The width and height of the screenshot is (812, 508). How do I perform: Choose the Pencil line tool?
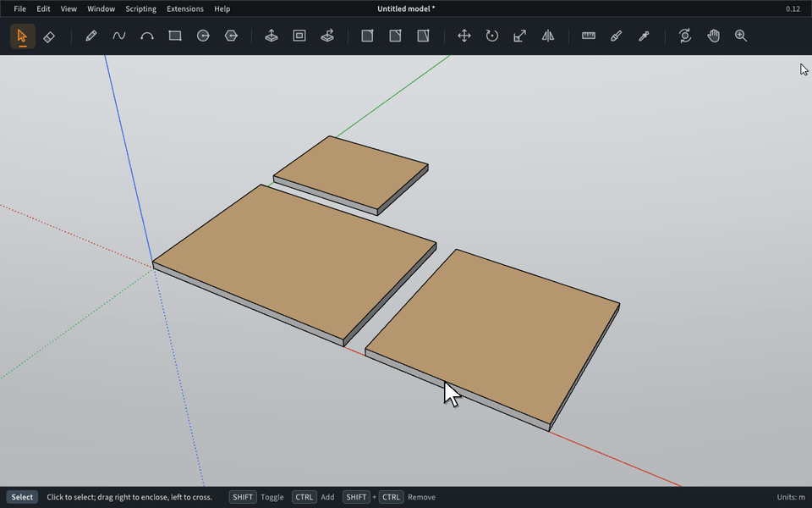tap(91, 36)
